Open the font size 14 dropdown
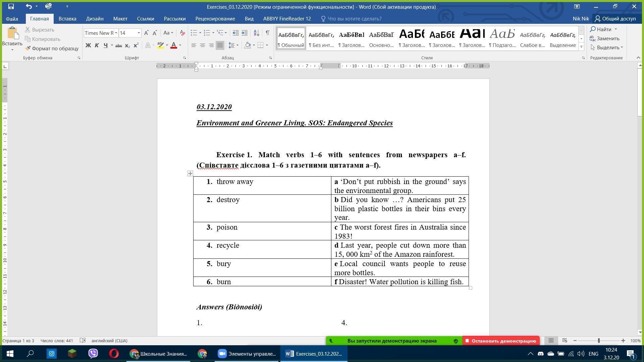This screenshot has width=644, height=362. point(139,33)
